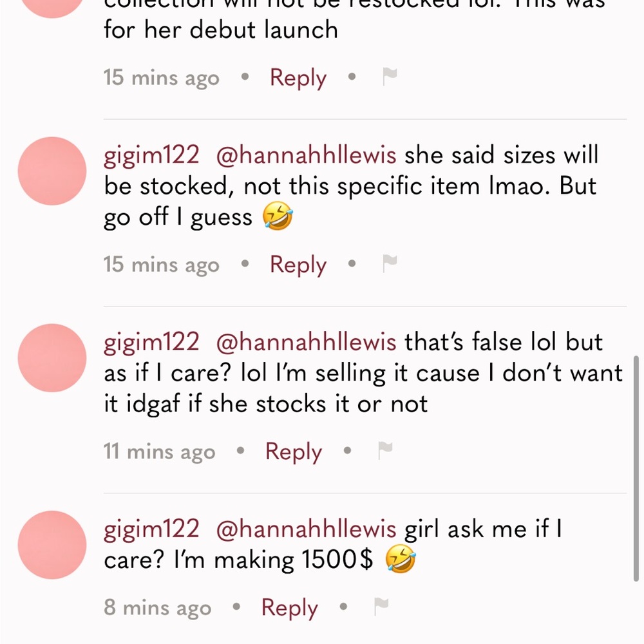
Task: Click the flag icon under the 11-minute comment
Action: (384, 451)
